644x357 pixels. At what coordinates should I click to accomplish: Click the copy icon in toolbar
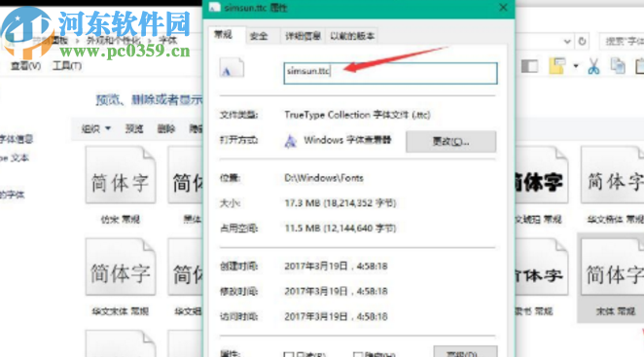[x=618, y=66]
